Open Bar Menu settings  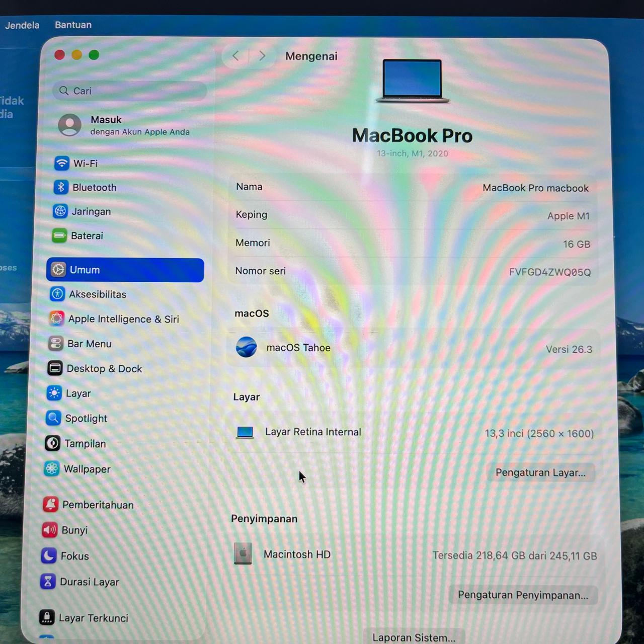coord(79,344)
